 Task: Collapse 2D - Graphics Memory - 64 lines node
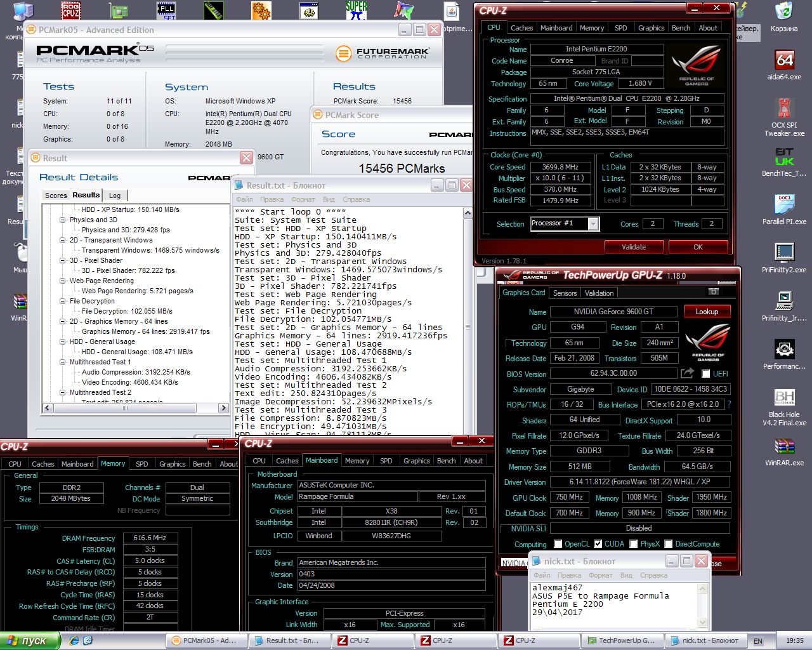(x=63, y=321)
